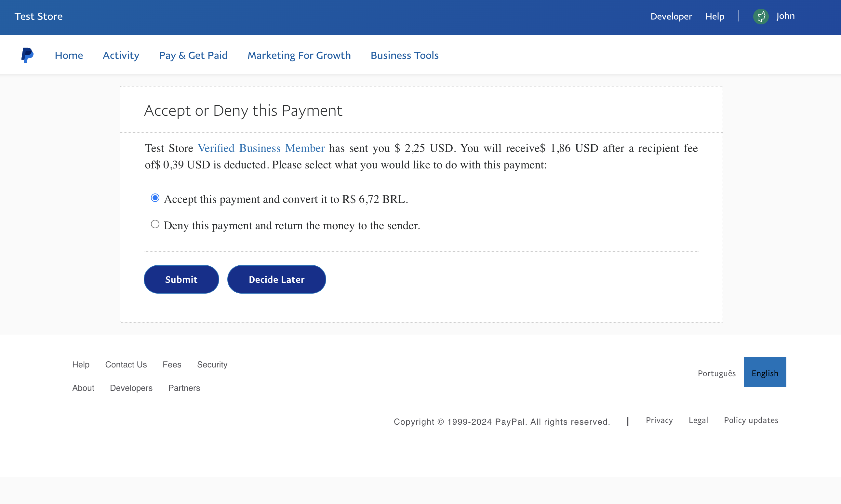Image resolution: width=841 pixels, height=504 pixels.
Task: Open the Partners footer link
Action: coord(184,388)
